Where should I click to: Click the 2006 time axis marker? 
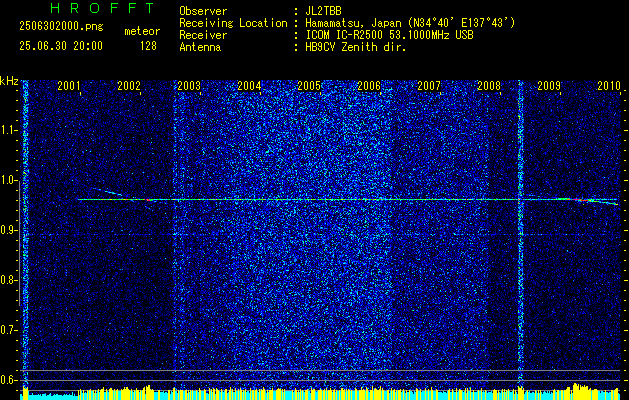[369, 86]
